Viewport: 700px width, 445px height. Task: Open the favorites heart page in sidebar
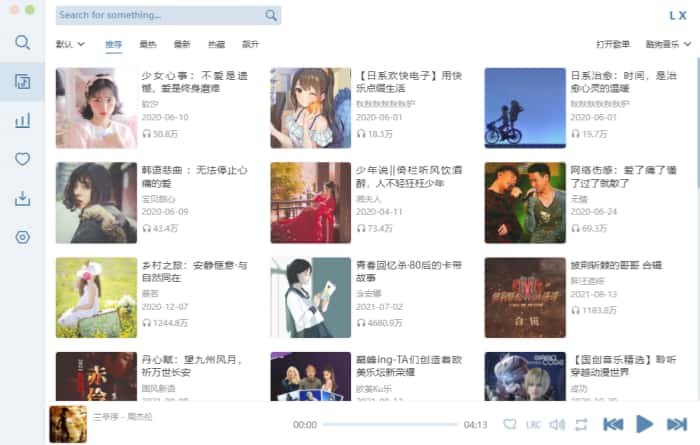[x=22, y=159]
